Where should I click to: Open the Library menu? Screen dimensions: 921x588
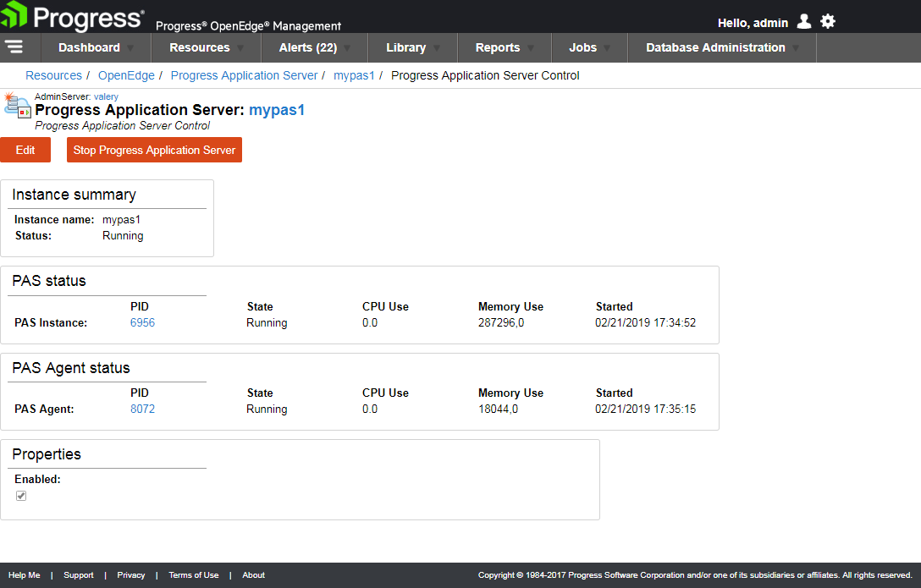tap(412, 48)
